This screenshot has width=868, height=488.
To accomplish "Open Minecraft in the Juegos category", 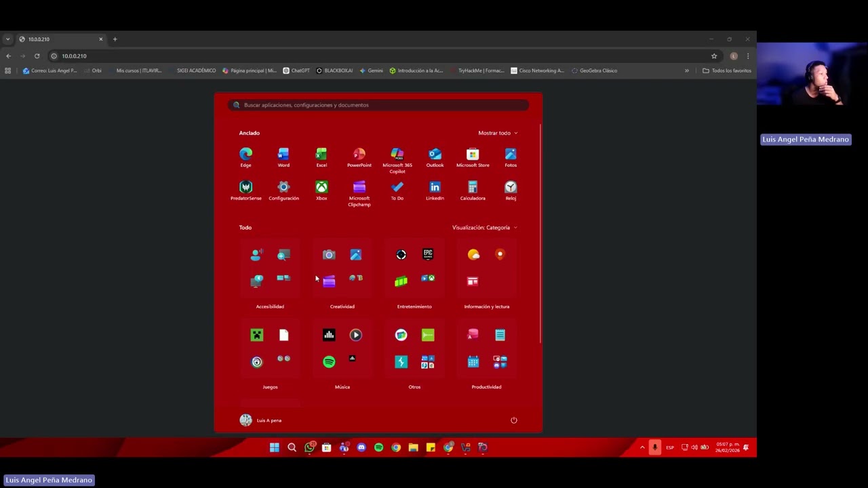I will (256, 335).
